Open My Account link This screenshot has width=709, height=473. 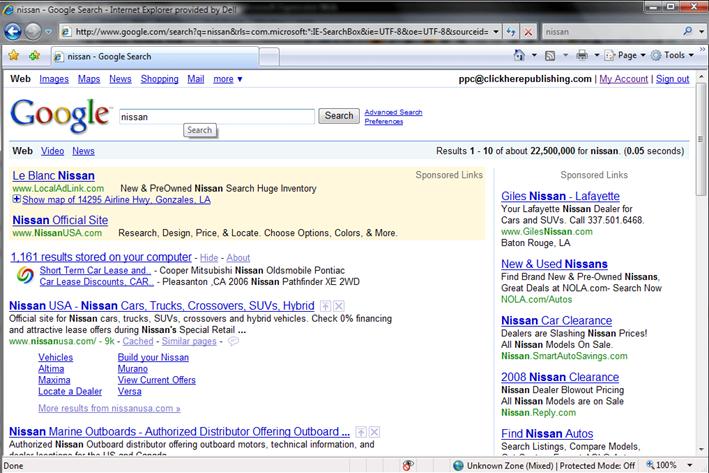(624, 79)
